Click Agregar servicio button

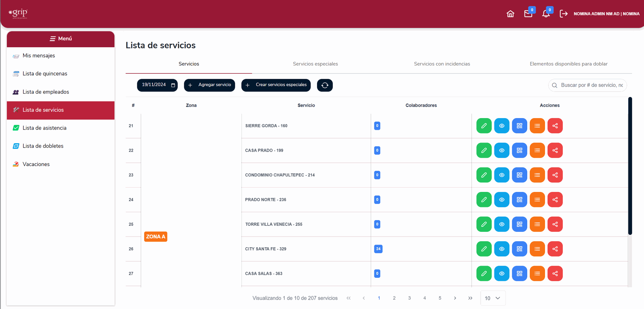(209, 85)
